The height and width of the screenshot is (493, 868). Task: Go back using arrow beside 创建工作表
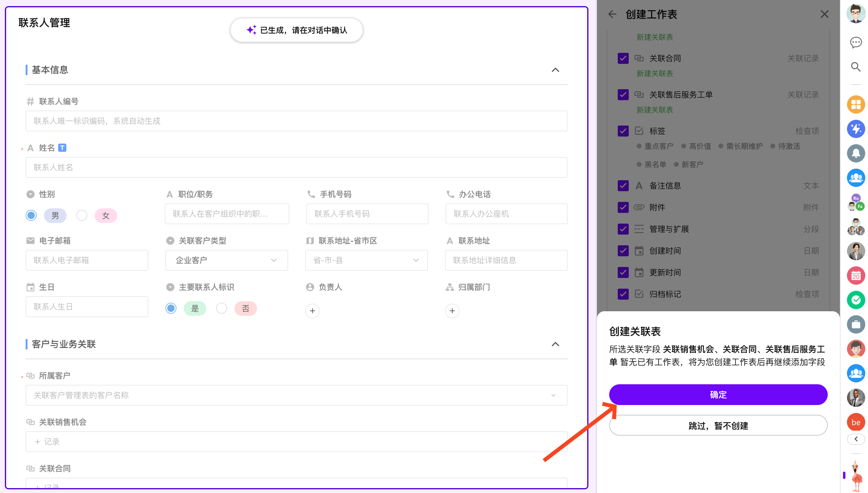point(612,14)
